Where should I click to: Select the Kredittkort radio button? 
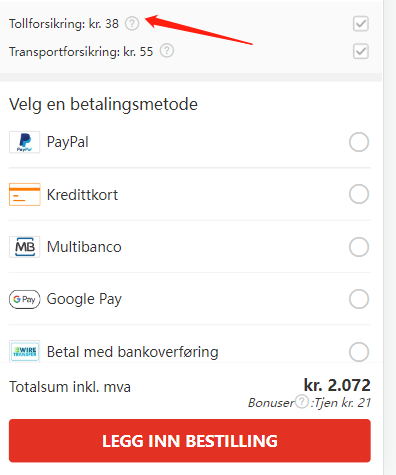tap(359, 194)
